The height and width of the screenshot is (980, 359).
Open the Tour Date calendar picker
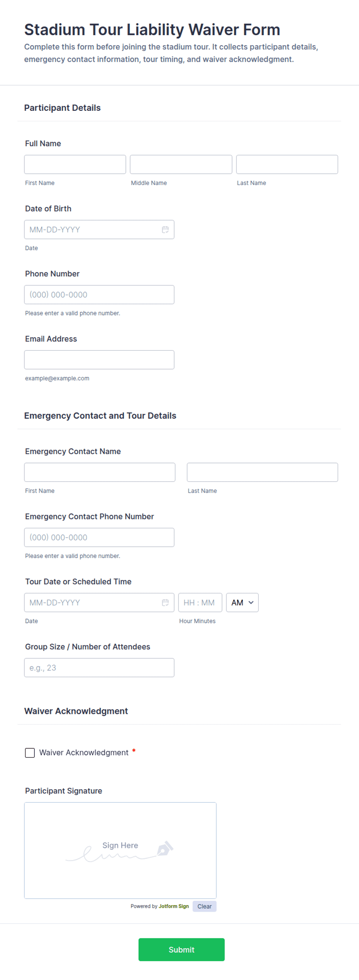point(165,602)
